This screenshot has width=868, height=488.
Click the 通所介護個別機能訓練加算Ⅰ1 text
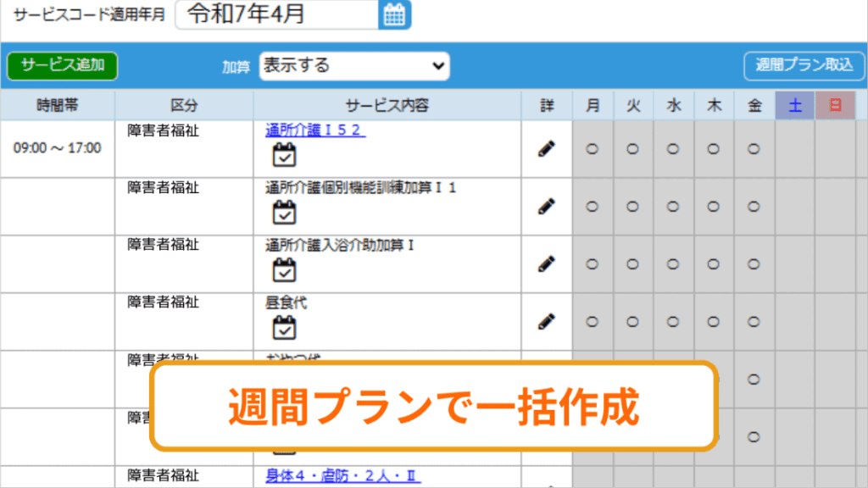pyautogui.click(x=360, y=188)
